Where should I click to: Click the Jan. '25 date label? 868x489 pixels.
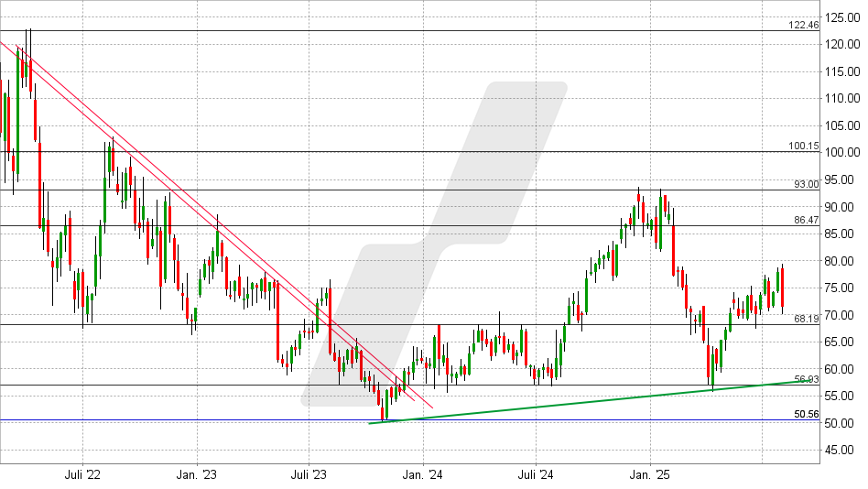[x=650, y=475]
